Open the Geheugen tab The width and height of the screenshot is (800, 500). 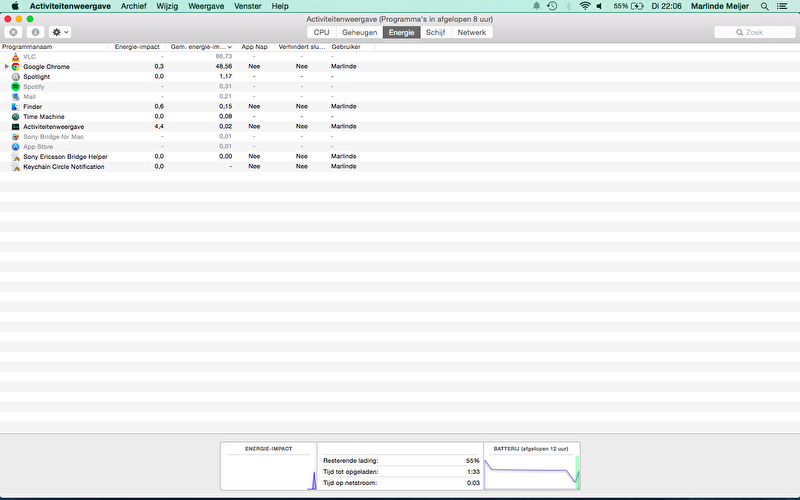pos(360,33)
